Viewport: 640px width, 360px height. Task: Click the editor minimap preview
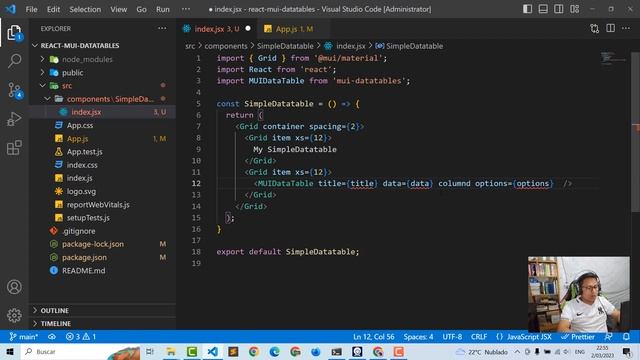click(613, 58)
